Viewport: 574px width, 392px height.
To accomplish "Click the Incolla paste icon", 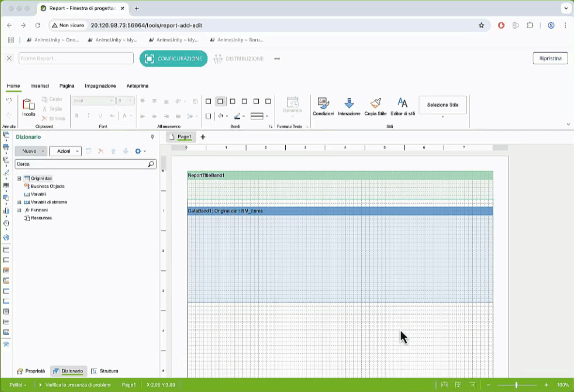I will pos(29,105).
